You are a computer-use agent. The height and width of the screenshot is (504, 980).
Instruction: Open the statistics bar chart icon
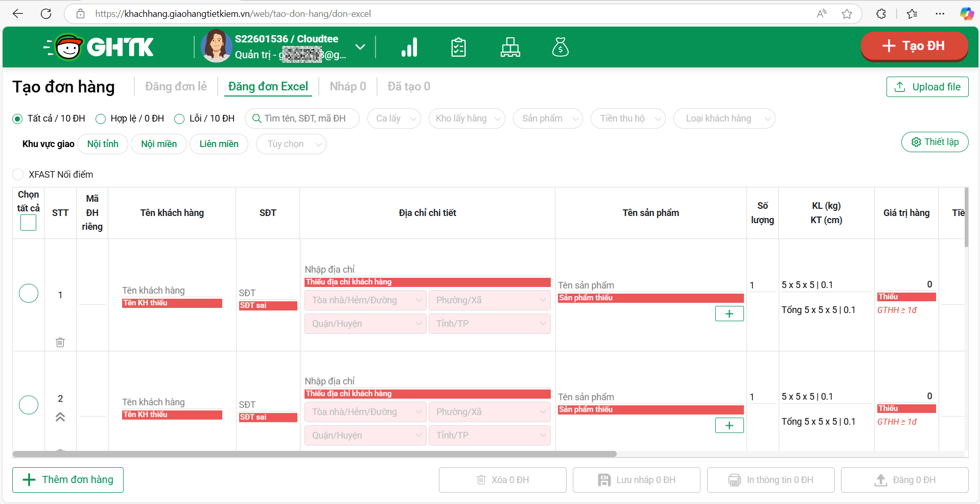click(409, 47)
